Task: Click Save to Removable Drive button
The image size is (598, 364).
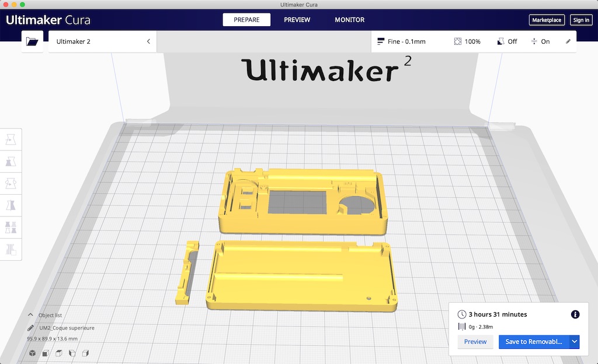Action: point(534,341)
